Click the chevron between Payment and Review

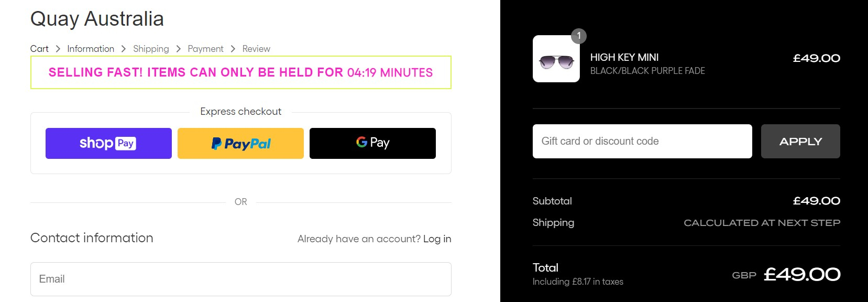[x=233, y=49]
